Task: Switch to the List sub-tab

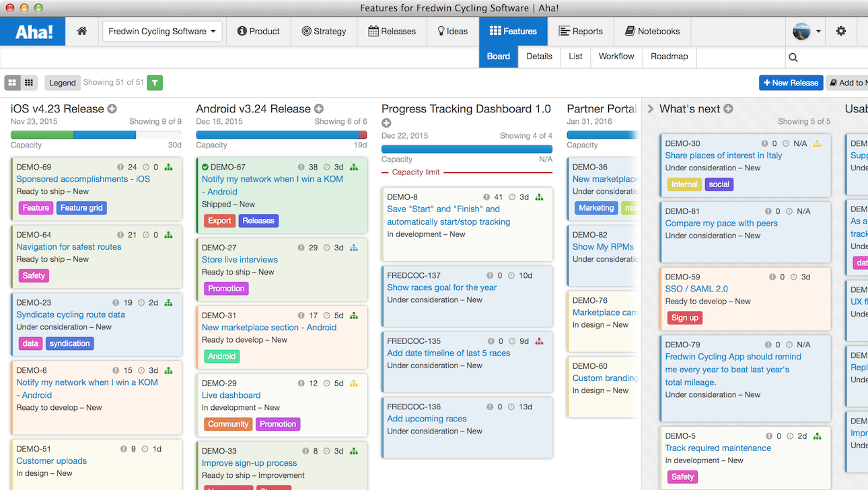Action: point(575,57)
